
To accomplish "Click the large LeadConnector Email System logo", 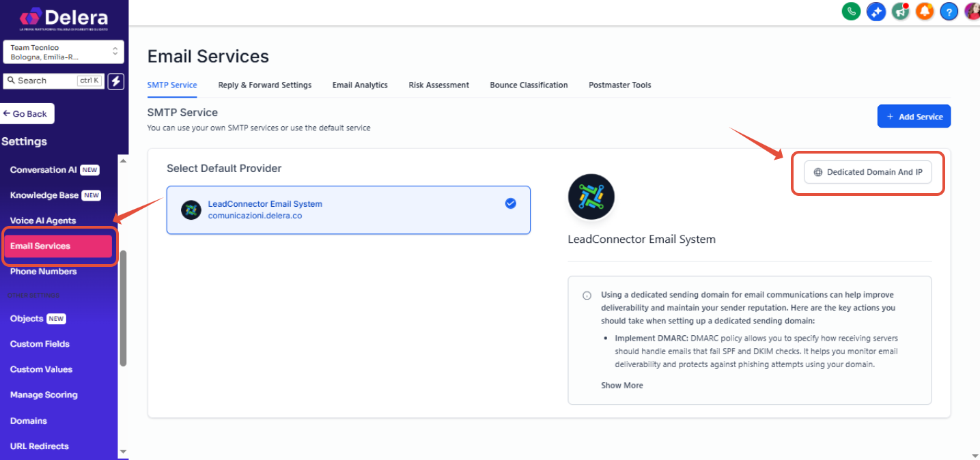I will (x=591, y=197).
